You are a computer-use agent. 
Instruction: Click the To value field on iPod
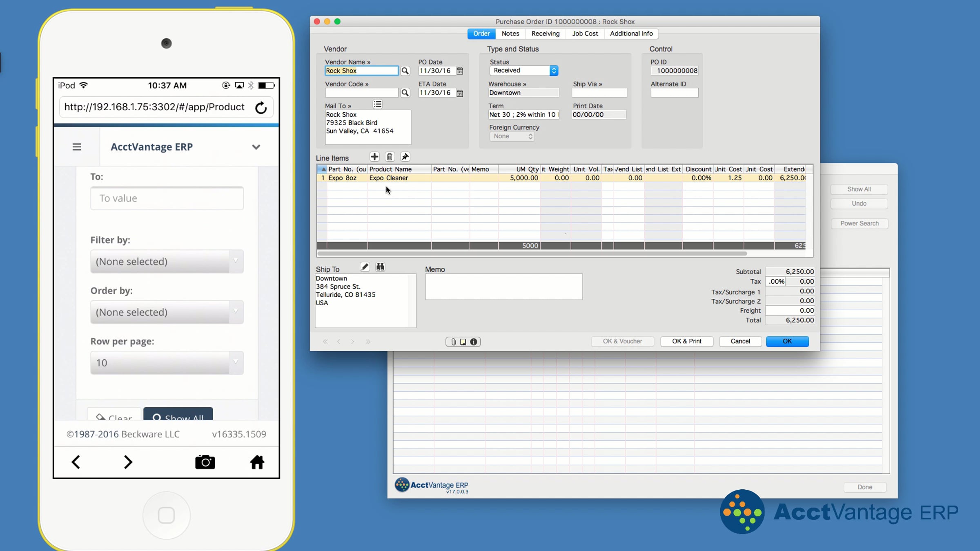(x=167, y=198)
